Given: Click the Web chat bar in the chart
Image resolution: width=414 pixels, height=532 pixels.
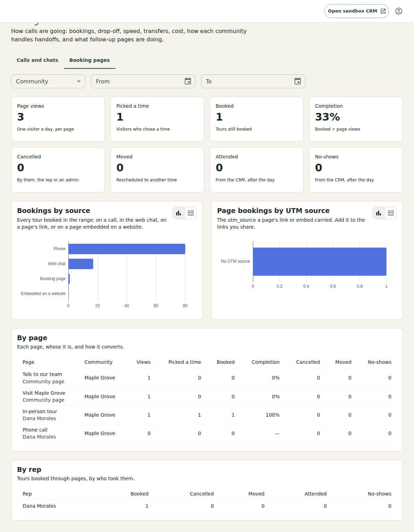Looking at the screenshot, I should pyautogui.click(x=81, y=264).
